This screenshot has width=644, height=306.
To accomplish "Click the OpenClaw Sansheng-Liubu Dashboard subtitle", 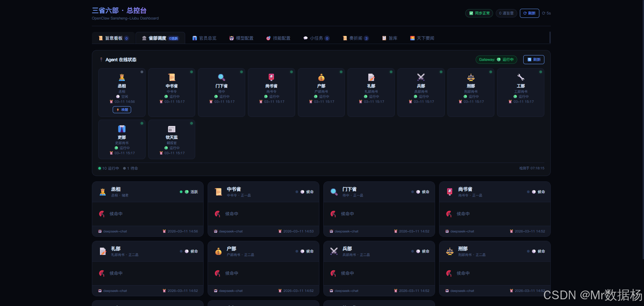I will 125,18.
